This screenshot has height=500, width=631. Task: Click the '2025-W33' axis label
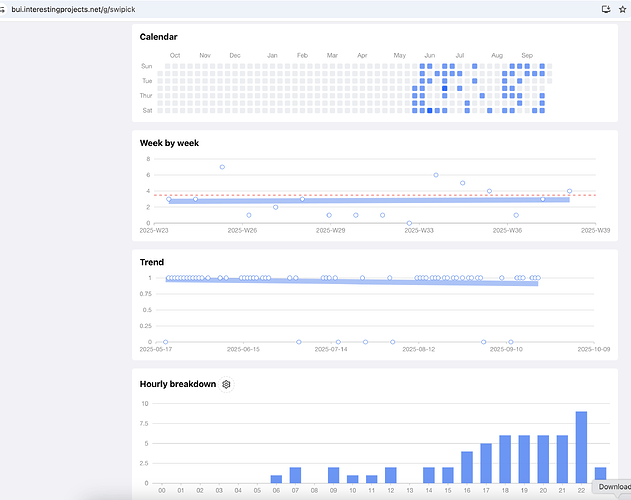click(x=419, y=231)
